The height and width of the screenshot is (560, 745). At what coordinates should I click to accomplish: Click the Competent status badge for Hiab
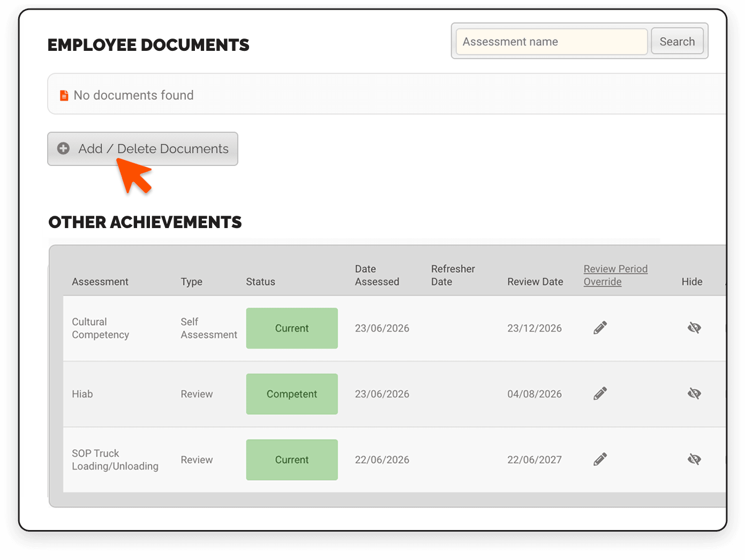click(x=292, y=394)
